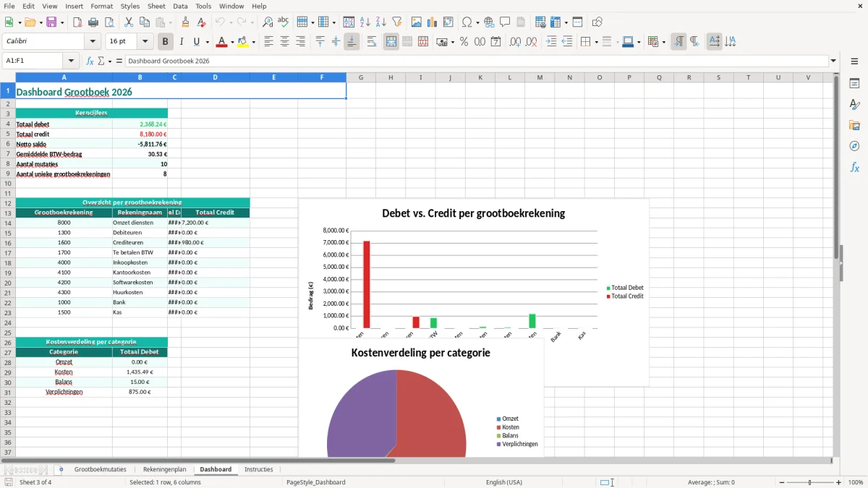Switch to the Instructies sheet tab
Viewport: 868px width, 488px height.
tap(259, 469)
